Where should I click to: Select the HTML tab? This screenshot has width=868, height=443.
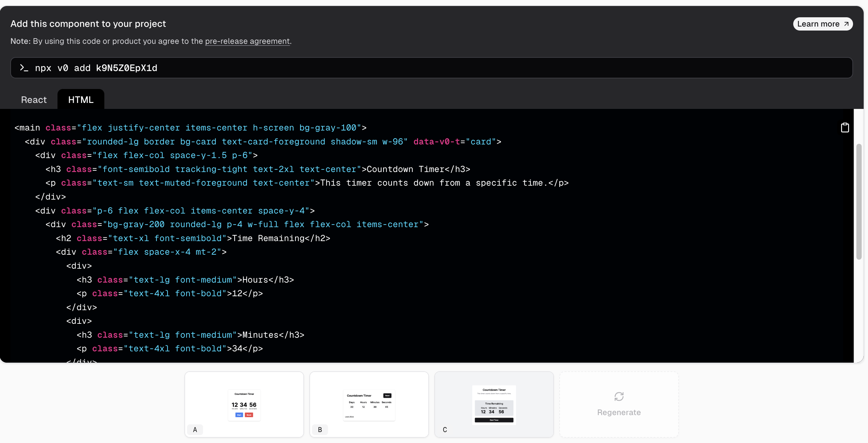pos(81,100)
